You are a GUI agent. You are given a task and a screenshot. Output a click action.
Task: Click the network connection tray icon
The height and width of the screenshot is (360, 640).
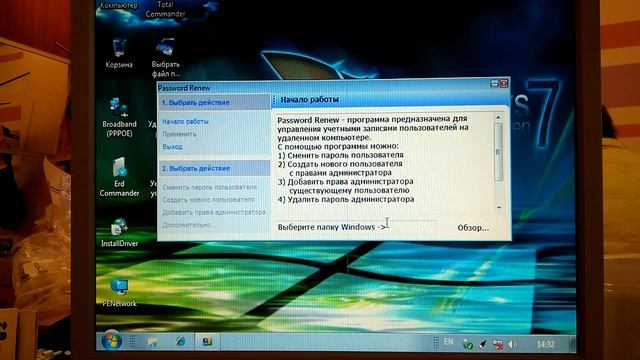pyautogui.click(x=498, y=344)
